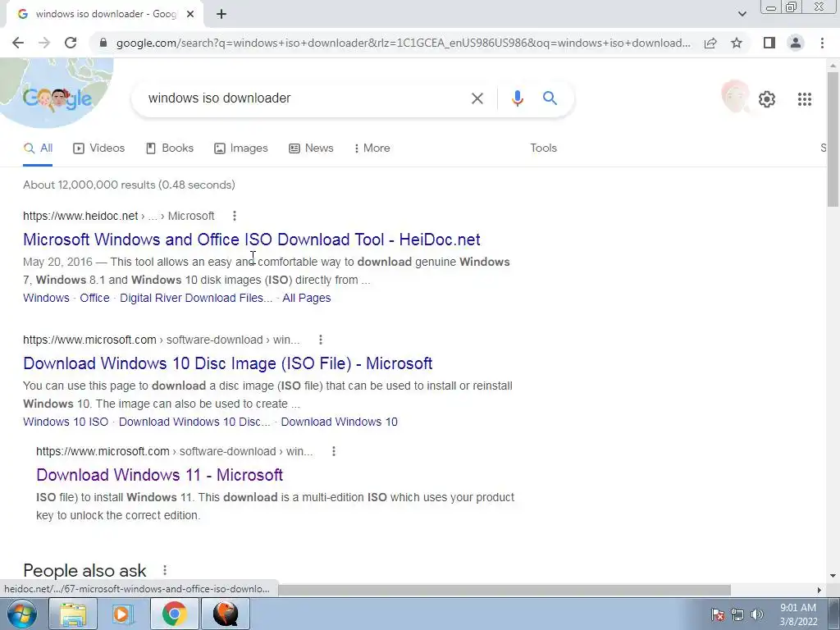The image size is (840, 630).
Task: Click the https://www.heidoc.net breadcrumb
Action: pyautogui.click(x=80, y=216)
